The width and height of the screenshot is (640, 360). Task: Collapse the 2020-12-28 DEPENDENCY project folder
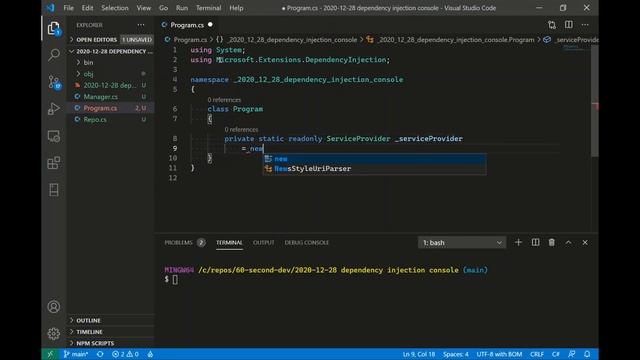tap(111, 51)
